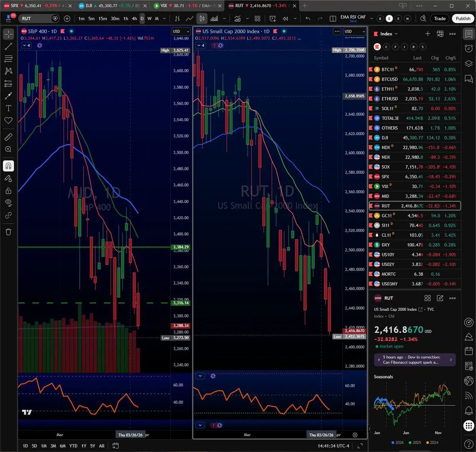
Task: Click the Trade button
Action: (x=440, y=19)
